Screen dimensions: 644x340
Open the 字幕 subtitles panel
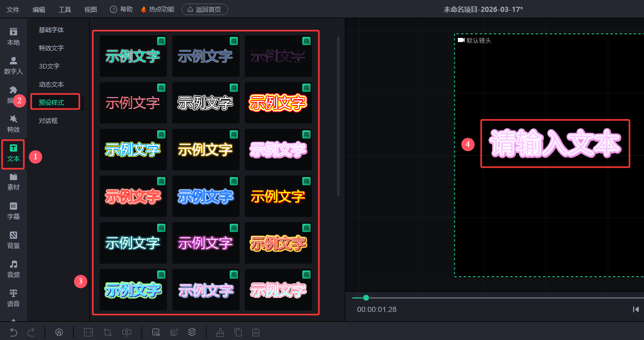point(13,211)
